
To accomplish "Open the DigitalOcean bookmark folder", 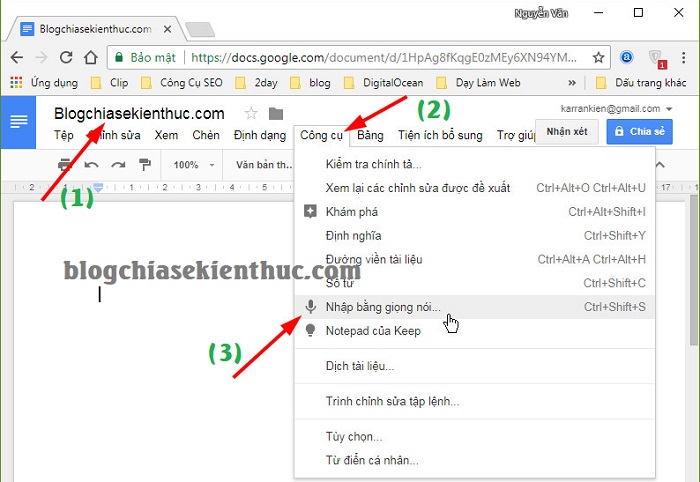I will (x=384, y=83).
